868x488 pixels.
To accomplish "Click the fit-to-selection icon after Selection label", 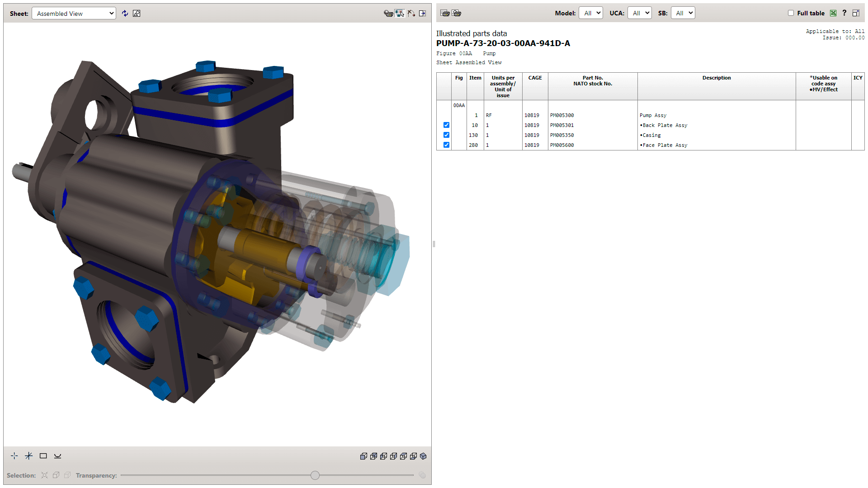I will [44, 475].
